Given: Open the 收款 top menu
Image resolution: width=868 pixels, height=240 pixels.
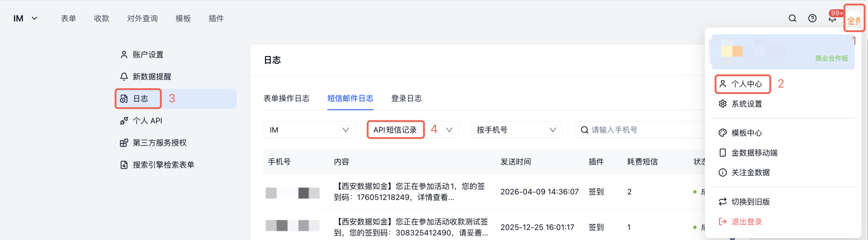Looking at the screenshot, I should pos(102,18).
